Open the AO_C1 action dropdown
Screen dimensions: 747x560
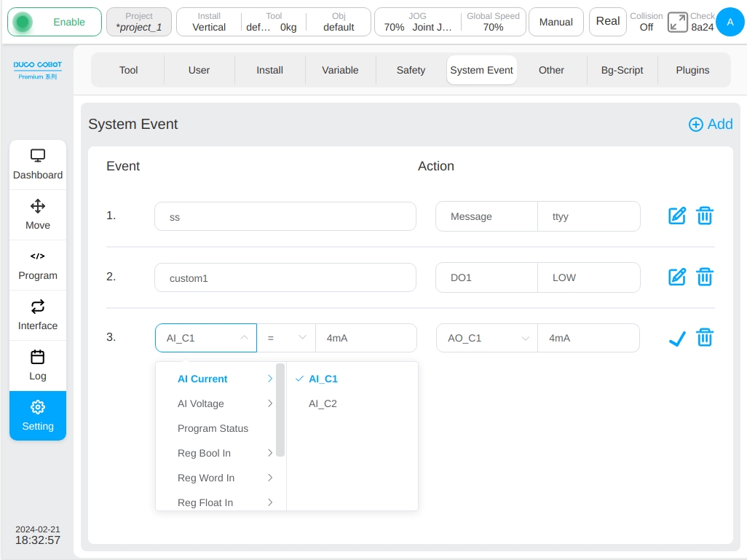(x=487, y=338)
